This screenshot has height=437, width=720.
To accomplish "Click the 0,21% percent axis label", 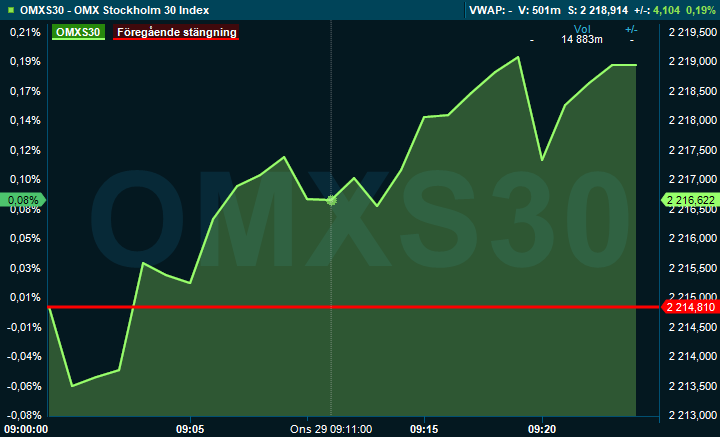I will click(23, 32).
